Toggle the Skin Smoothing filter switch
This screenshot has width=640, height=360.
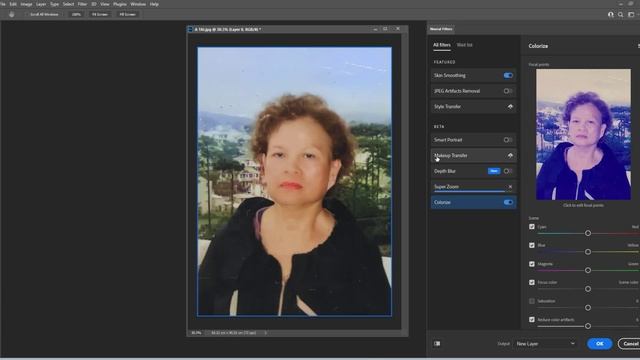click(x=508, y=76)
